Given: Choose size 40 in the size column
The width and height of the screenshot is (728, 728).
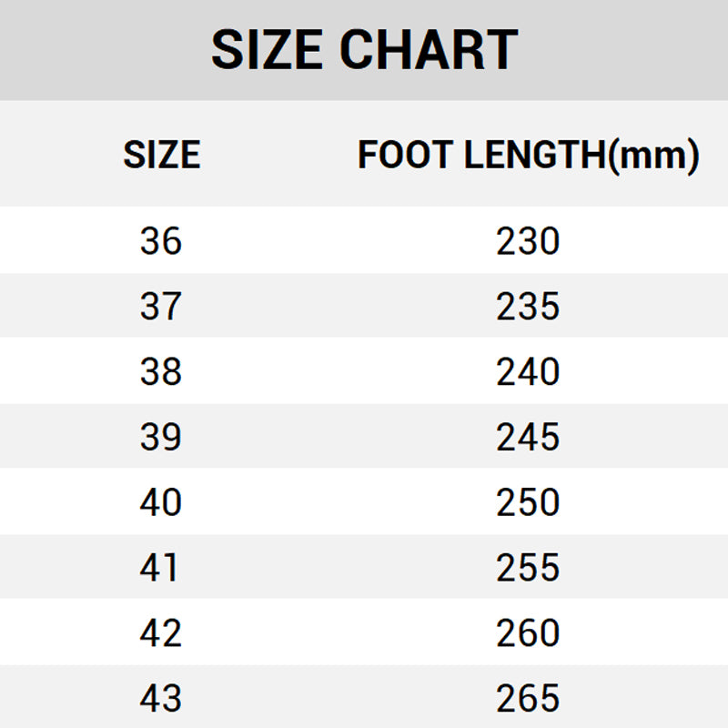Looking at the screenshot, I should [161, 502].
